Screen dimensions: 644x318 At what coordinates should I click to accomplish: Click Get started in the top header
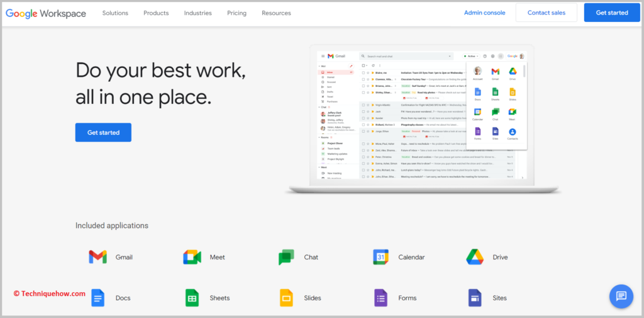[612, 13]
